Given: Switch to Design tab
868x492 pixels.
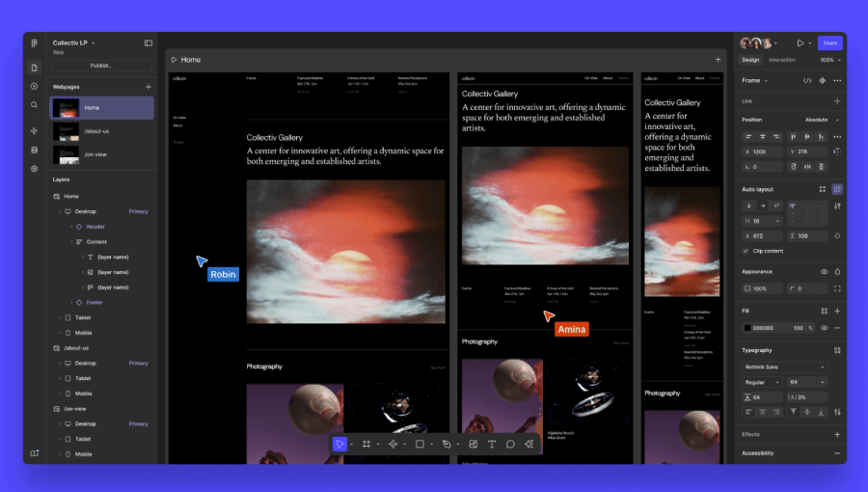Looking at the screenshot, I should [750, 60].
